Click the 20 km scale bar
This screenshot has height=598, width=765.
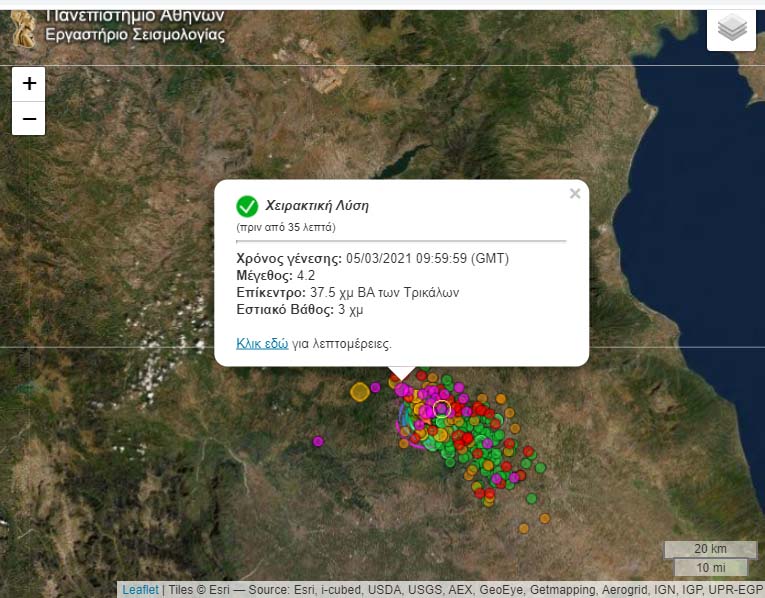pos(710,549)
